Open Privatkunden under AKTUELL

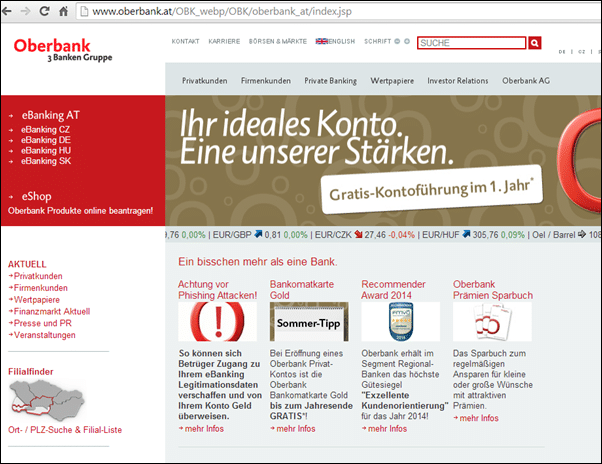pyautogui.click(x=38, y=276)
